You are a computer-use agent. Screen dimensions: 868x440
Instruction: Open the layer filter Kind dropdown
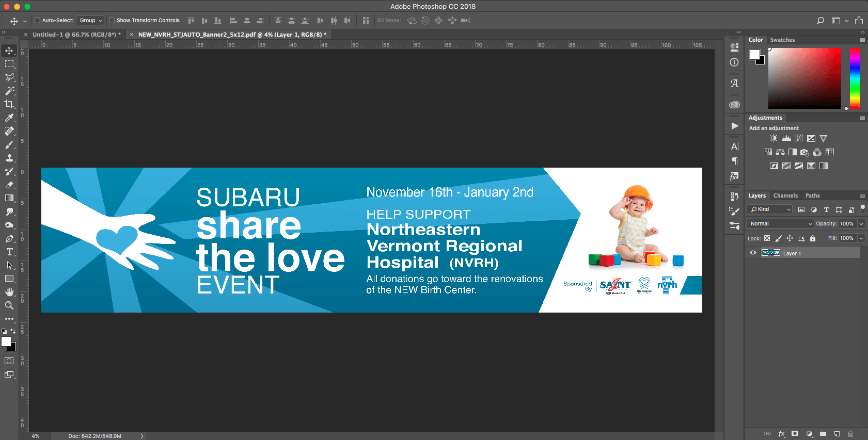tap(770, 209)
